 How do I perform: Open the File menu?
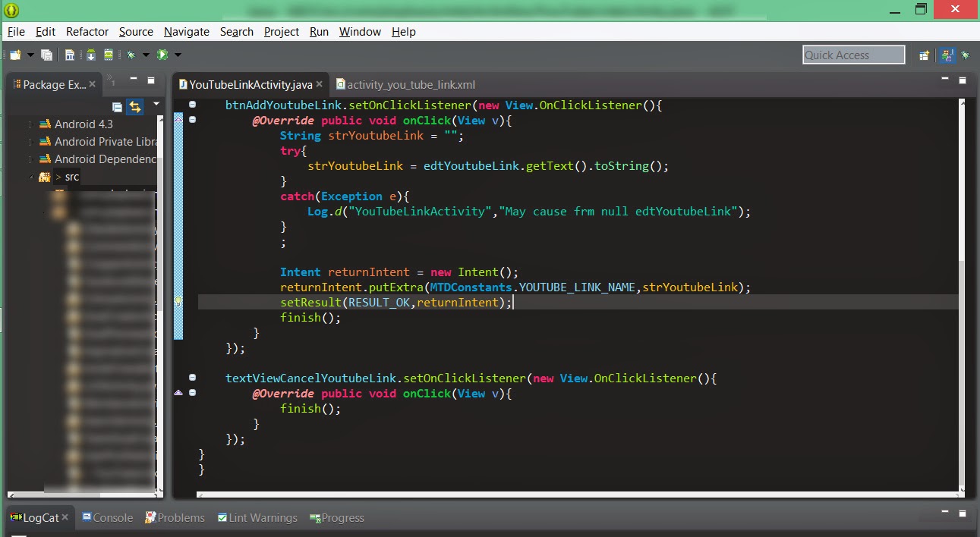point(16,31)
